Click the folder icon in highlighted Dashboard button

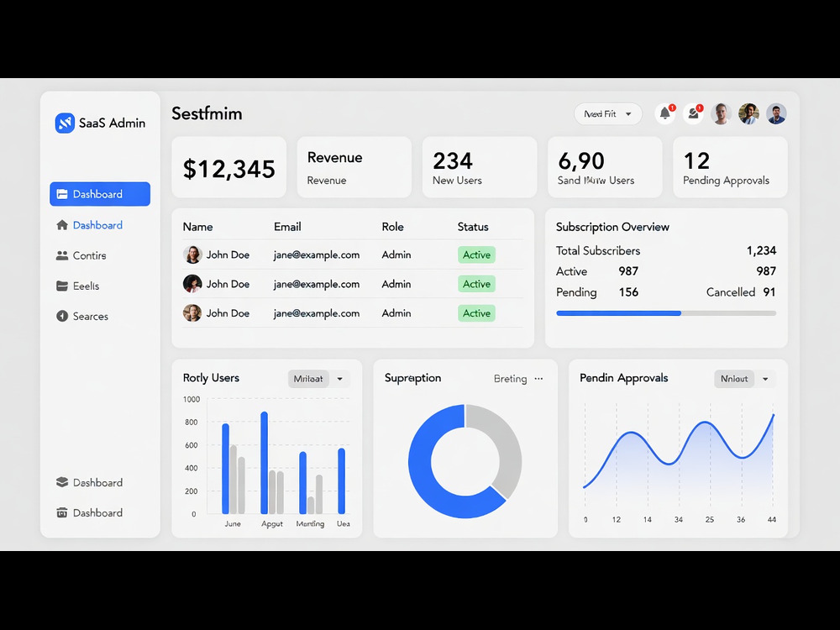pyautogui.click(x=62, y=194)
